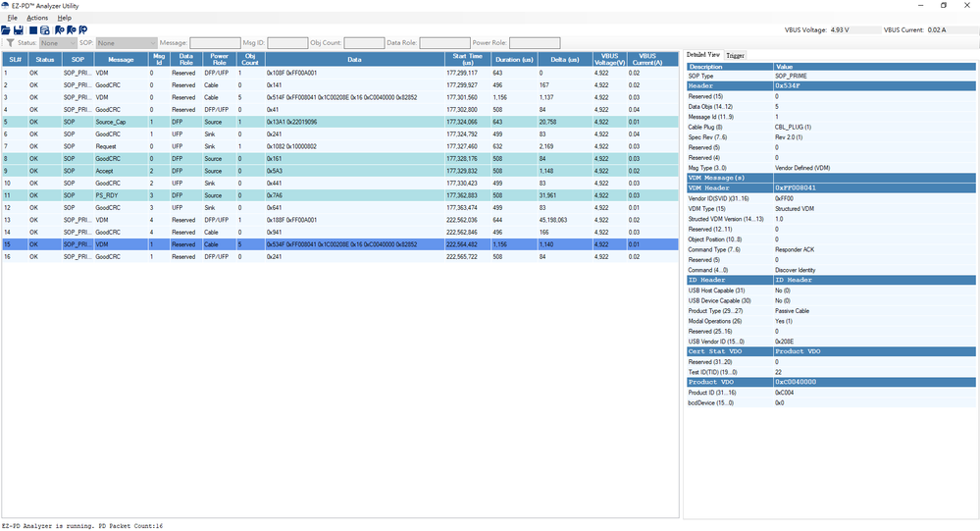Click the middle flag icon in toolbar
Image resolution: width=980 pixels, height=531 pixels.
(72, 30)
